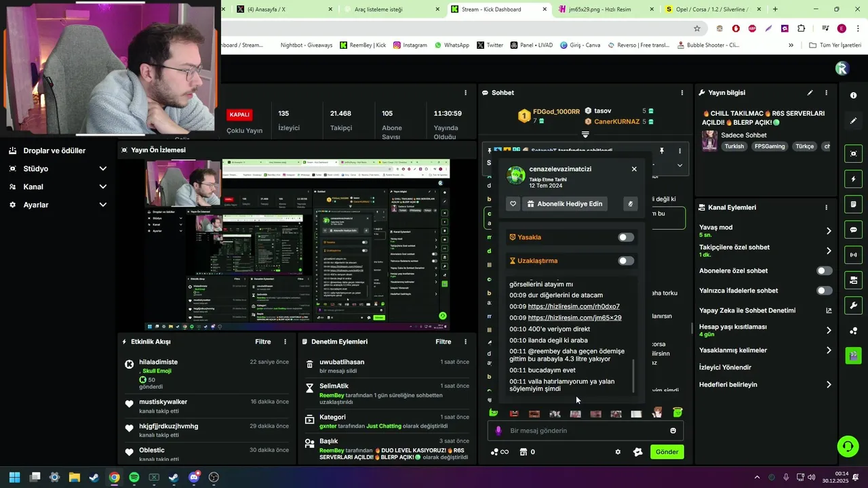Open Yapay Zeka ile Sohbet Denetimi link
Image resolution: width=868 pixels, height=488 pixels.
pos(765,310)
